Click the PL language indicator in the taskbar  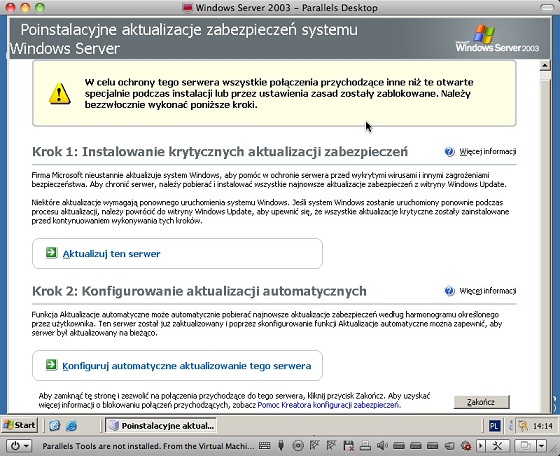pyautogui.click(x=494, y=426)
